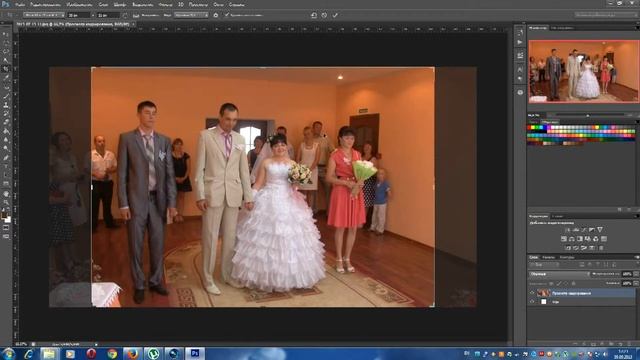
Task: Select the Brush tool
Action: pyautogui.click(x=6, y=96)
